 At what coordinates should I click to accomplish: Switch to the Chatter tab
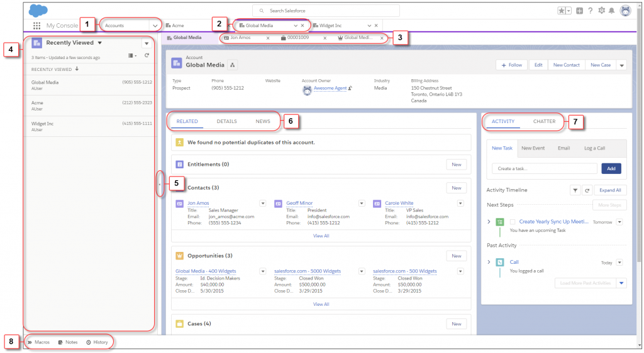[x=544, y=121]
